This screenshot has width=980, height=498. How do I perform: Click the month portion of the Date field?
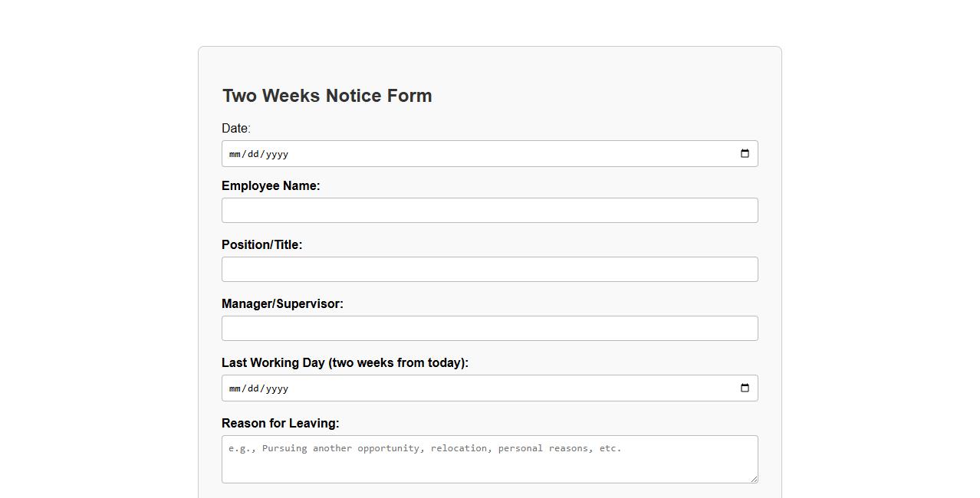pyautogui.click(x=235, y=153)
